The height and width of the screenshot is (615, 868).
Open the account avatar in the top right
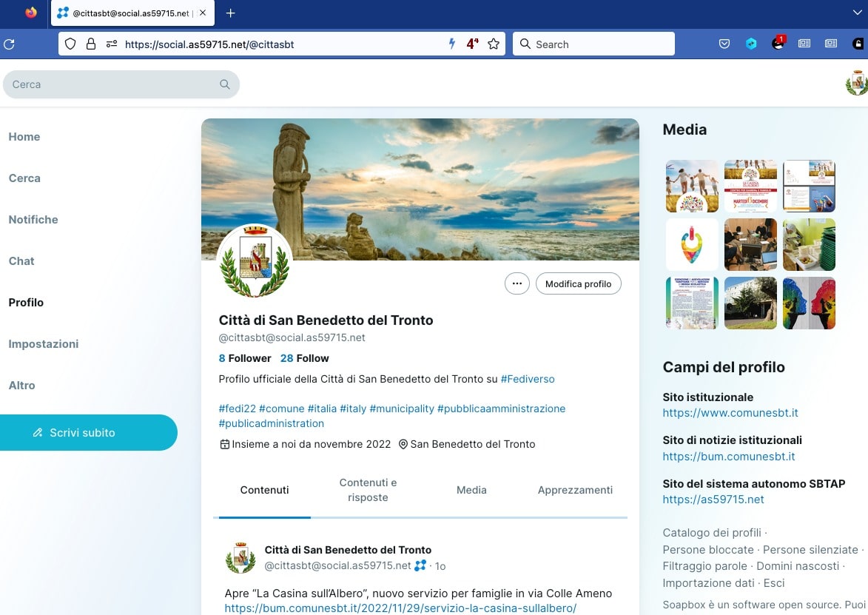(x=856, y=83)
